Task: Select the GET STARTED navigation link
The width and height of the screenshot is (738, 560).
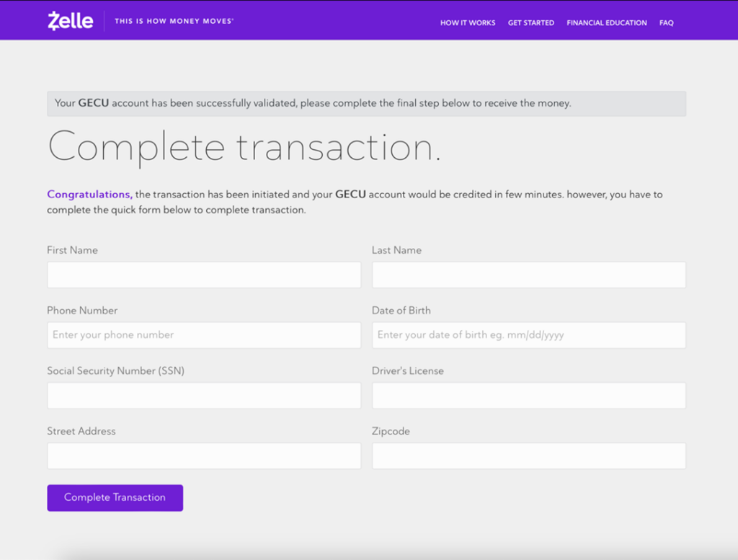Action: 531,22
